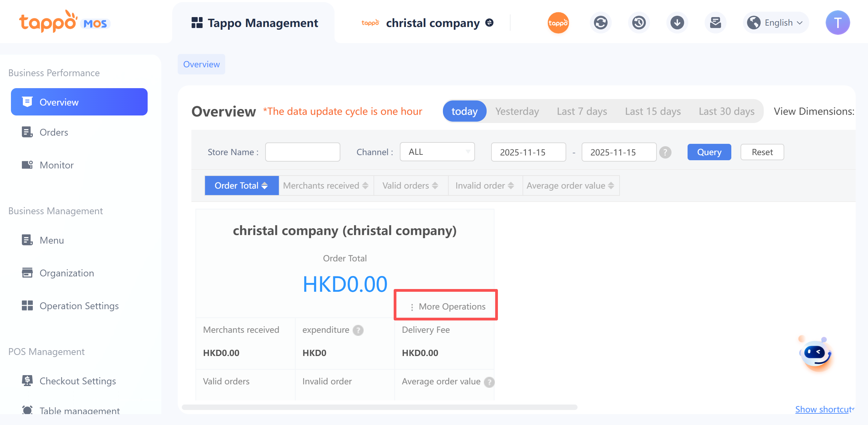Click the sync refresh icon in header
Viewport: 868px width, 425px height.
coord(600,23)
